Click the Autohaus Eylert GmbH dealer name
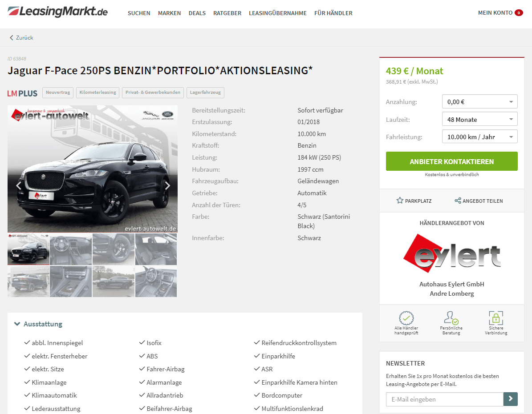 (451, 284)
